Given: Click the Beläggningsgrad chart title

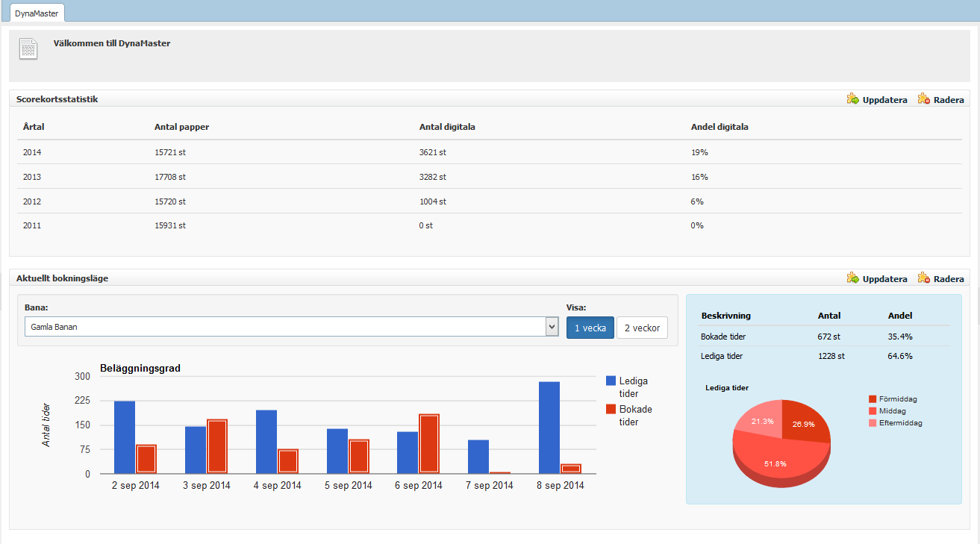Looking at the screenshot, I should [x=140, y=369].
